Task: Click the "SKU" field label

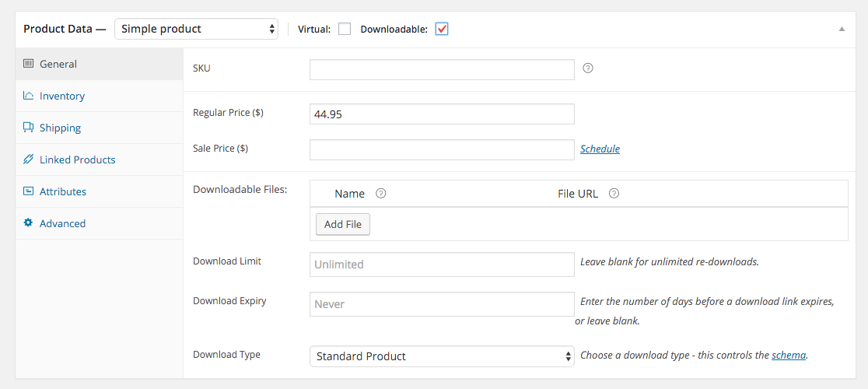Action: (201, 68)
